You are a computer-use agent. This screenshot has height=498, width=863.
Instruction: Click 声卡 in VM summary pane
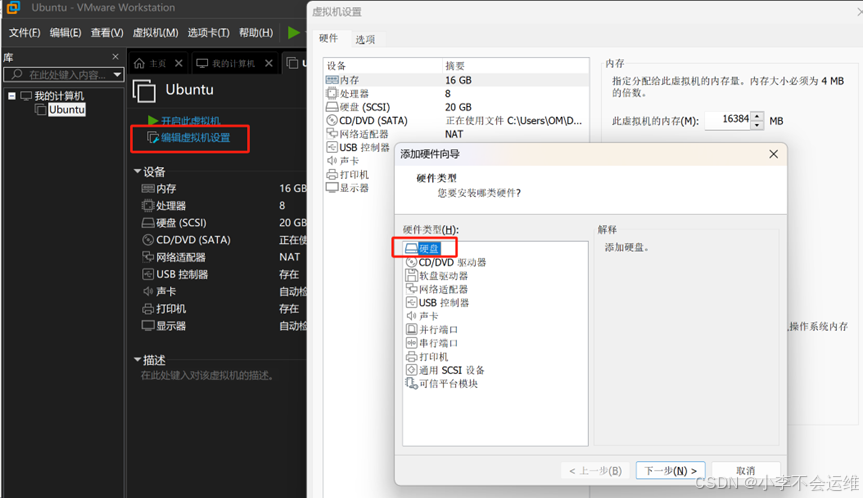(x=159, y=291)
